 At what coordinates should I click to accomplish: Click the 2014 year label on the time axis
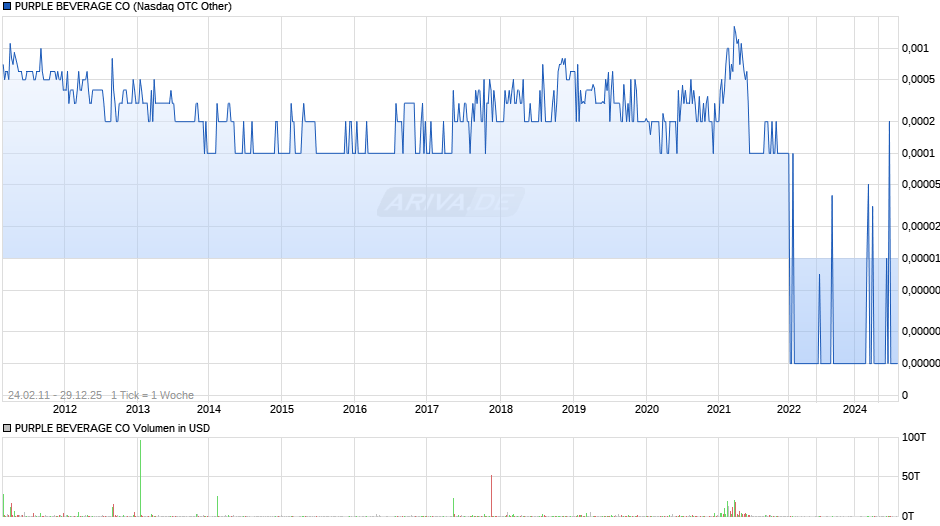point(209,409)
